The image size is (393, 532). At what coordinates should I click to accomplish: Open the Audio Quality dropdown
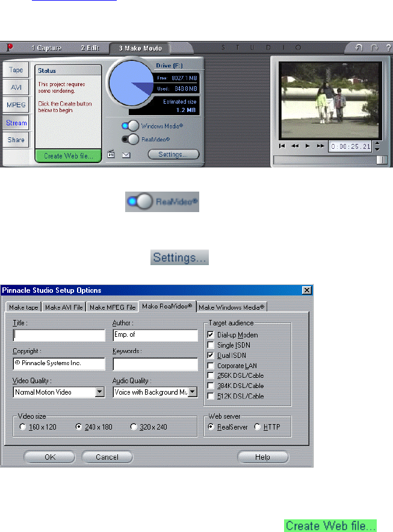193,392
